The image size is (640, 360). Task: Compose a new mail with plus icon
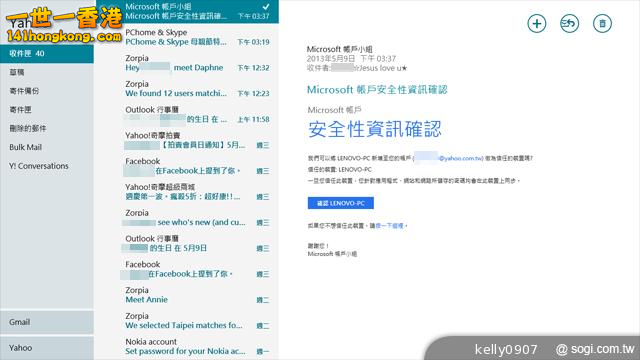[537, 24]
